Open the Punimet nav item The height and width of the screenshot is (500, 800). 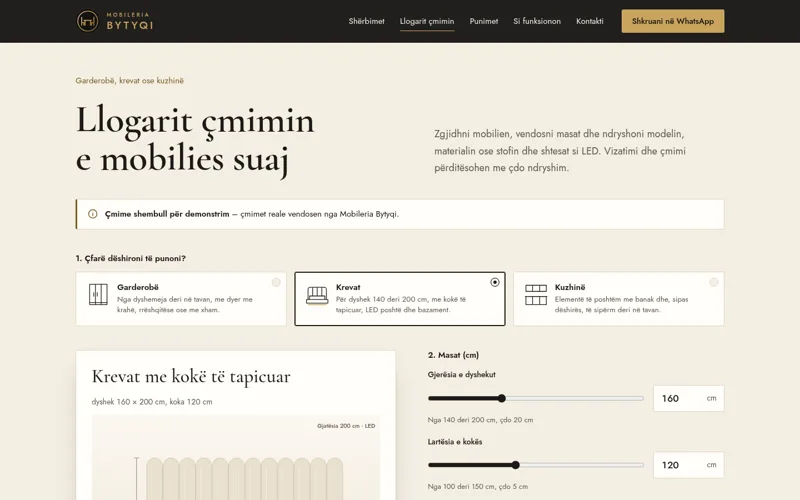click(x=484, y=21)
